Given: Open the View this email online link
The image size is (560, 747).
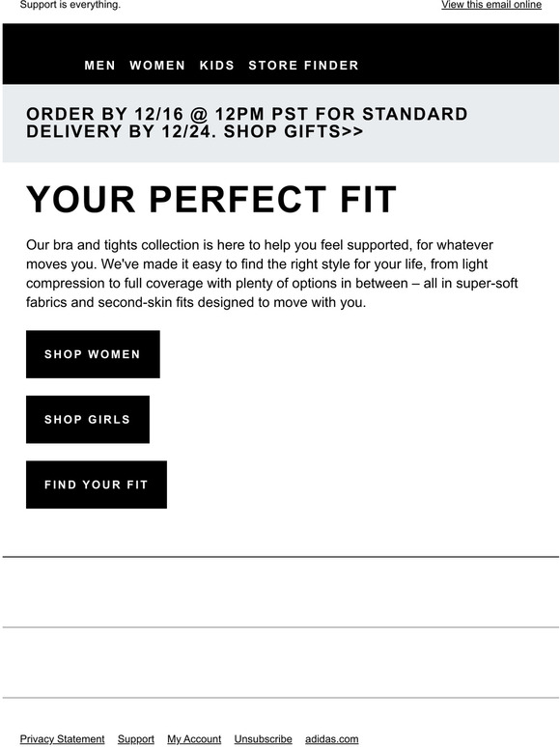Looking at the screenshot, I should pos(490,5).
